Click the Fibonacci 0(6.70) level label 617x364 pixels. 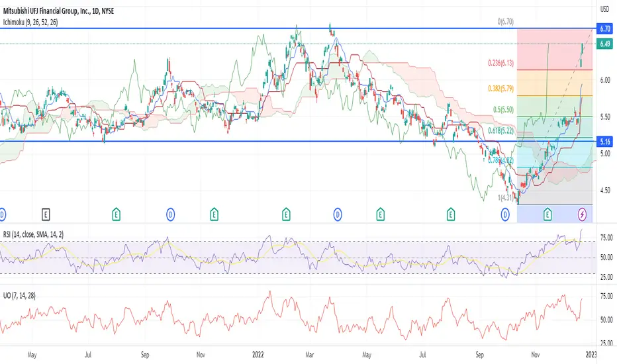[505, 22]
